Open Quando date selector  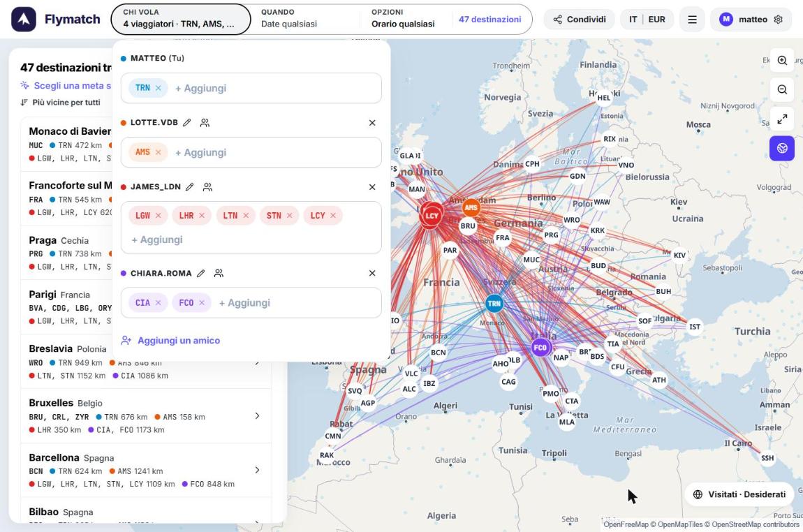coord(305,19)
